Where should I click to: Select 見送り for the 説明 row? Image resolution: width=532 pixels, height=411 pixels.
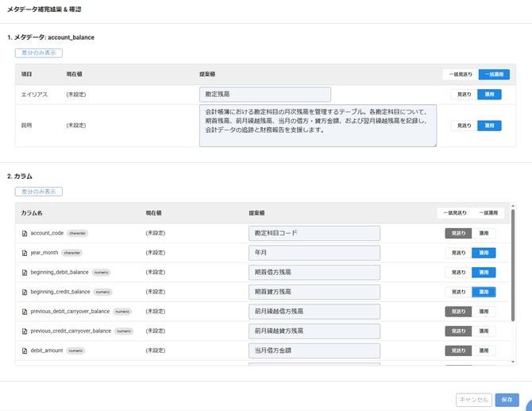click(464, 126)
